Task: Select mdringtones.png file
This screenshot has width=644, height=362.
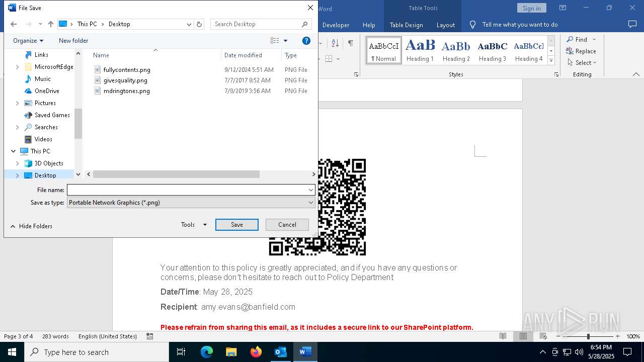Action: [x=126, y=91]
